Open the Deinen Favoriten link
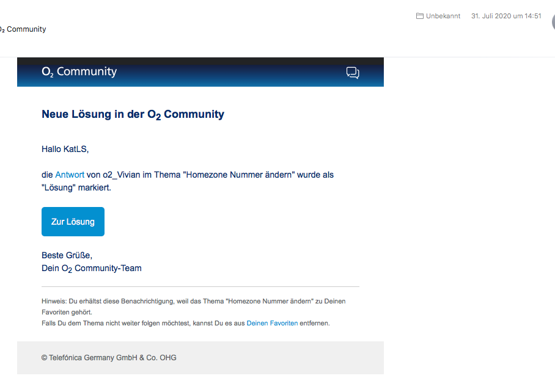 (272, 323)
